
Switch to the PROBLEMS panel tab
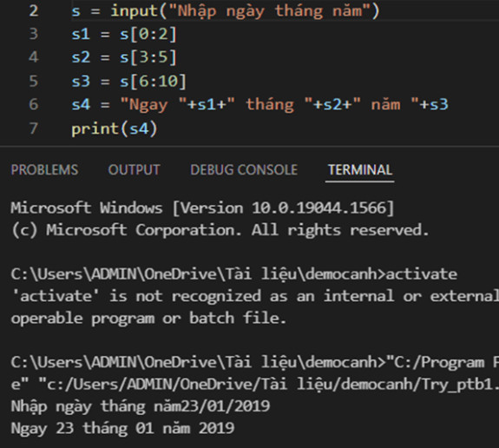tap(44, 170)
